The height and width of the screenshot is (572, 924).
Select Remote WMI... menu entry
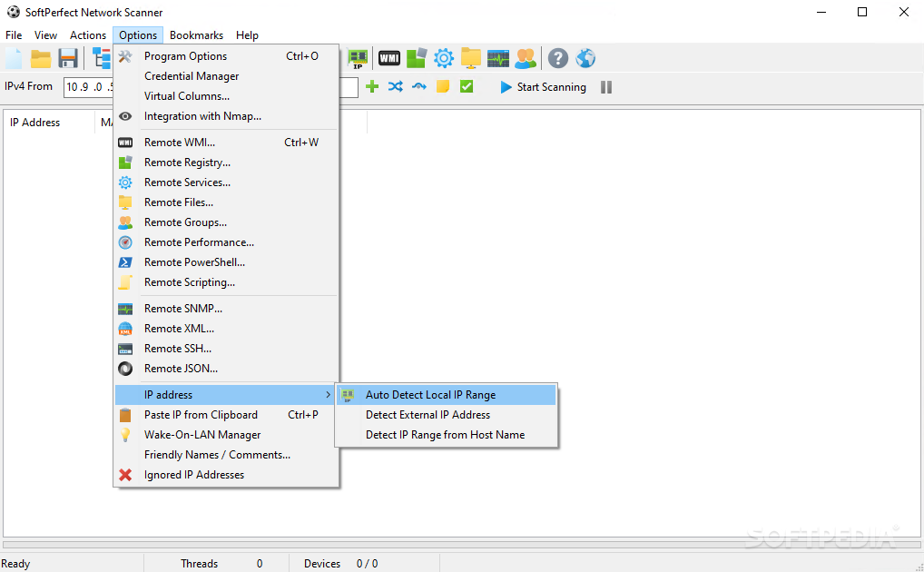coord(227,143)
